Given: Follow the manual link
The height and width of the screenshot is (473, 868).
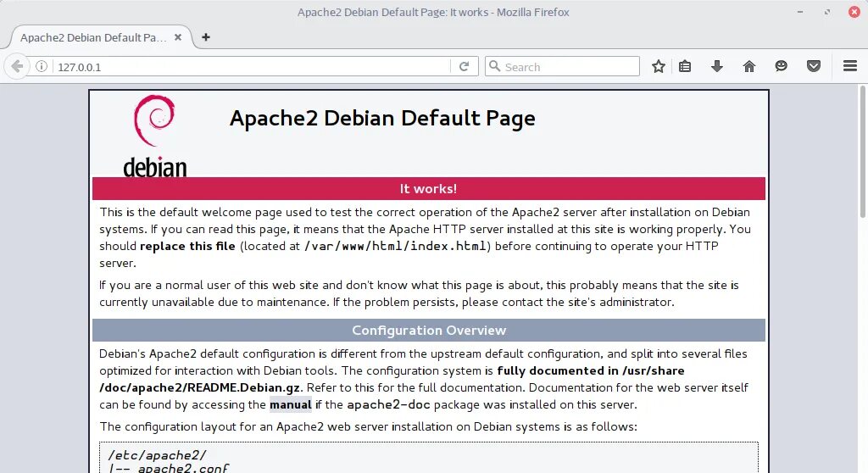Looking at the screenshot, I should [x=291, y=405].
